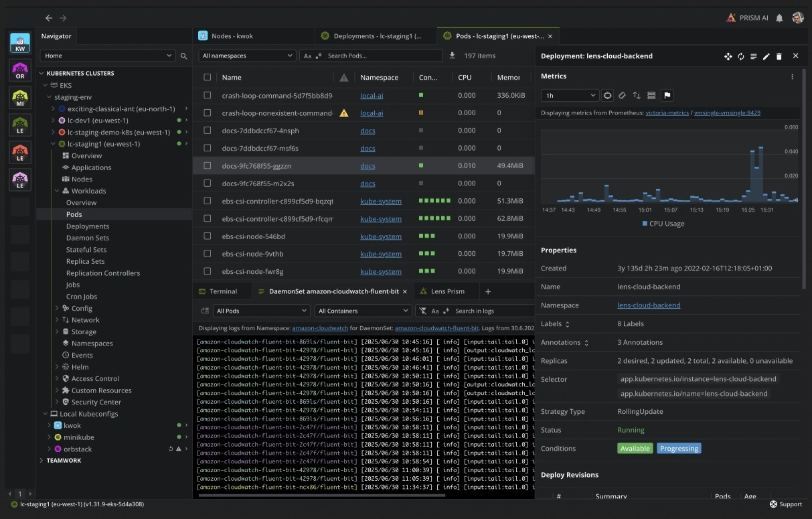Open the notifications bell
The height and width of the screenshot is (519, 812).
coord(779,18)
